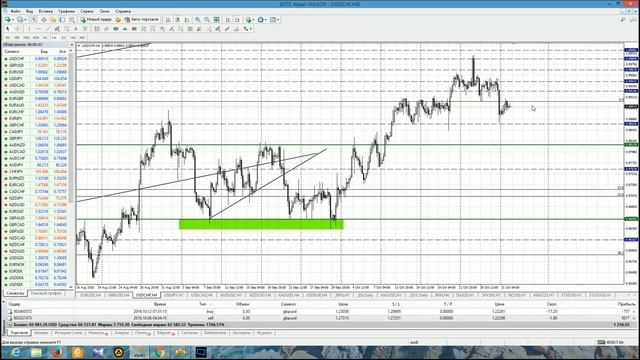Select the rectangle drawing tool

tap(134, 29)
